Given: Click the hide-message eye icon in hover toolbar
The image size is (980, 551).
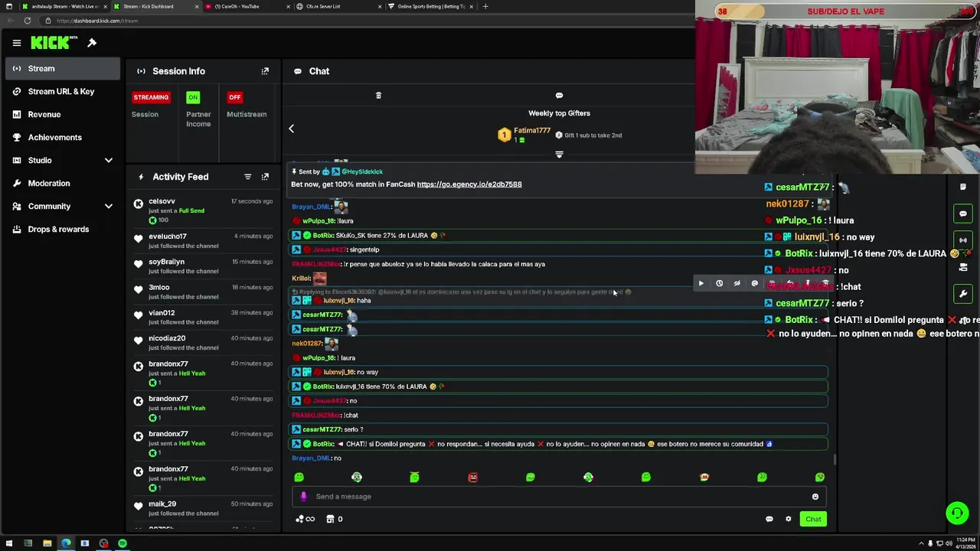Looking at the screenshot, I should [x=737, y=284].
